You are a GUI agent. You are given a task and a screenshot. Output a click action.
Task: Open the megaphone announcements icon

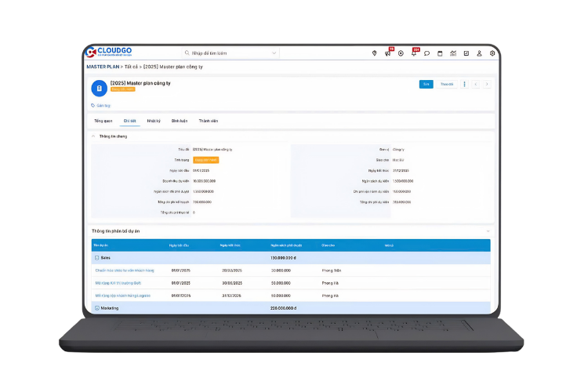tap(387, 53)
